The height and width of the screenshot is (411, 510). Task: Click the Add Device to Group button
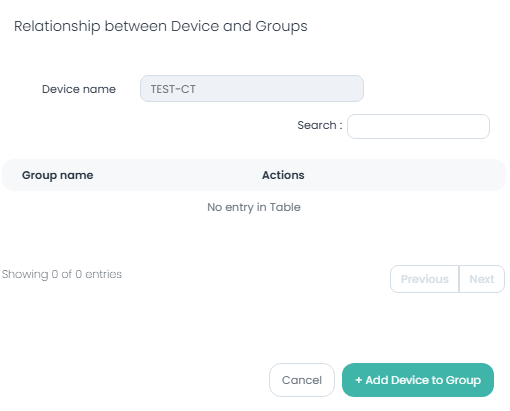coord(418,380)
